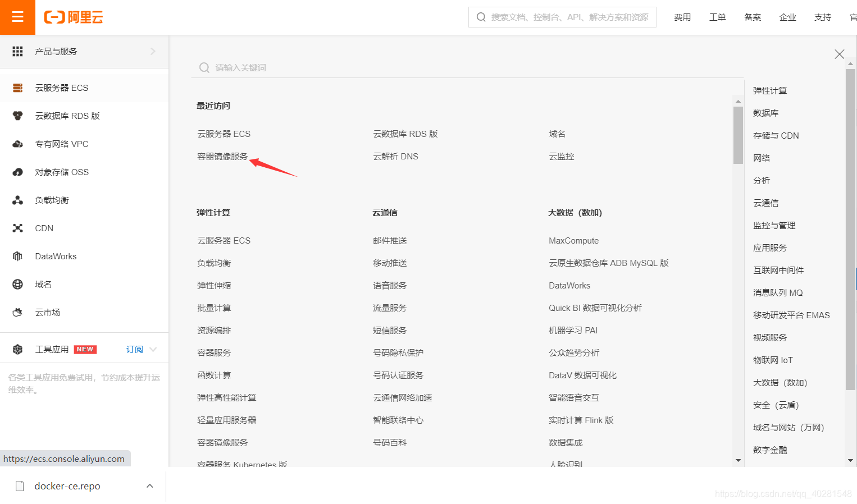The image size is (857, 504).
Task: Open 弹性伸缩 under 弹性计算
Action: [214, 285]
